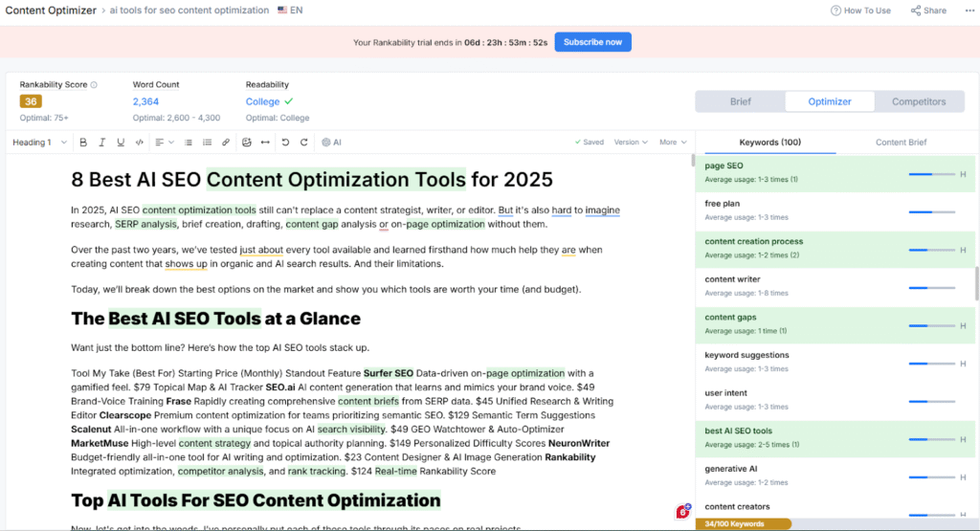
Task: Undo the last edit
Action: (285, 143)
